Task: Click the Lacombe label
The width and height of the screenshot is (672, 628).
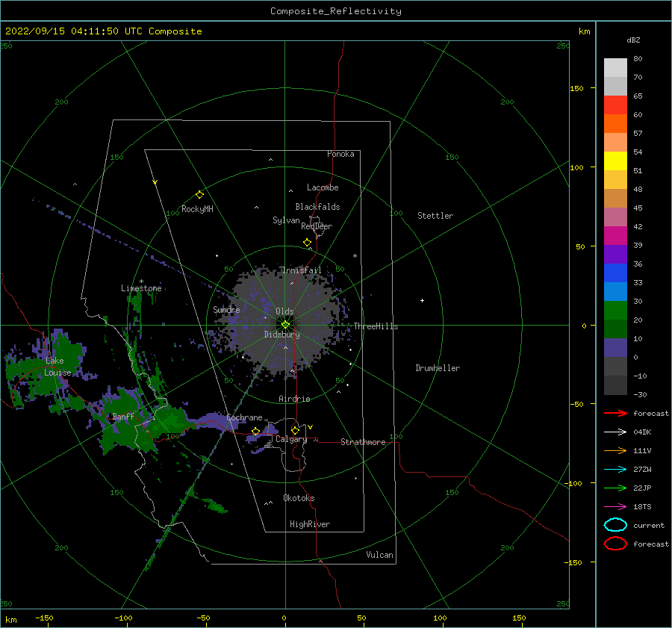Action: tap(323, 187)
